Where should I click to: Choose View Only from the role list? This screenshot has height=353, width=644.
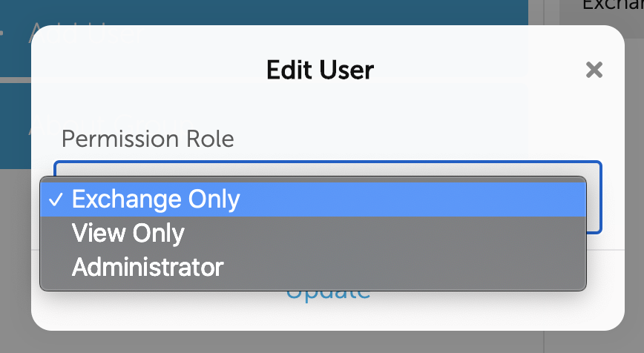(128, 233)
